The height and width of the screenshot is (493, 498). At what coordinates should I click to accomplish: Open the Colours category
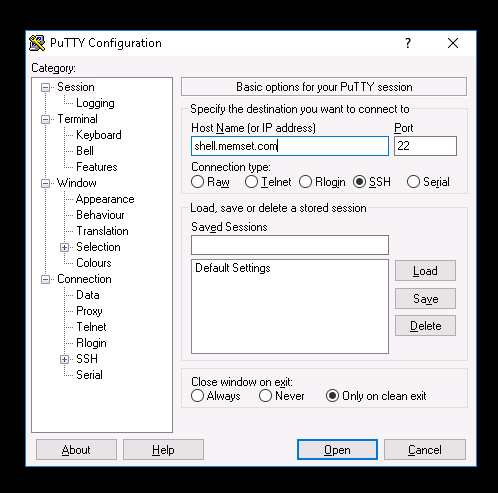94,263
